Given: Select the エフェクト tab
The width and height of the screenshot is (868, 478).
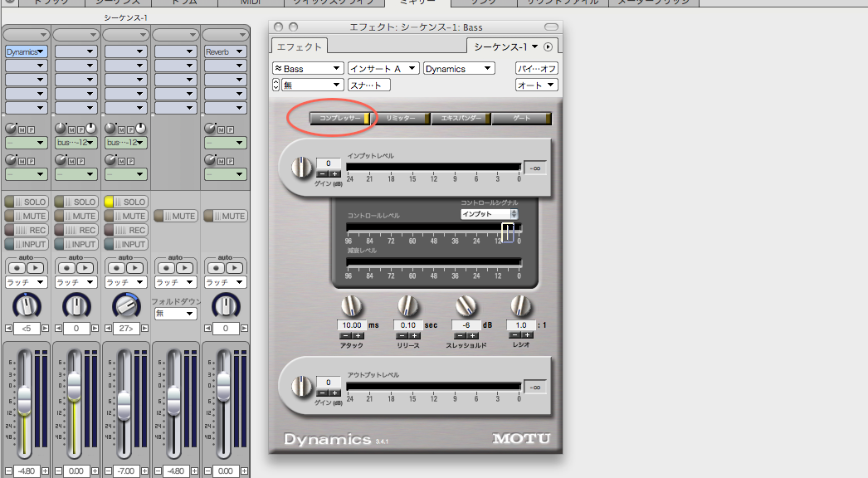Looking at the screenshot, I should click(x=299, y=47).
